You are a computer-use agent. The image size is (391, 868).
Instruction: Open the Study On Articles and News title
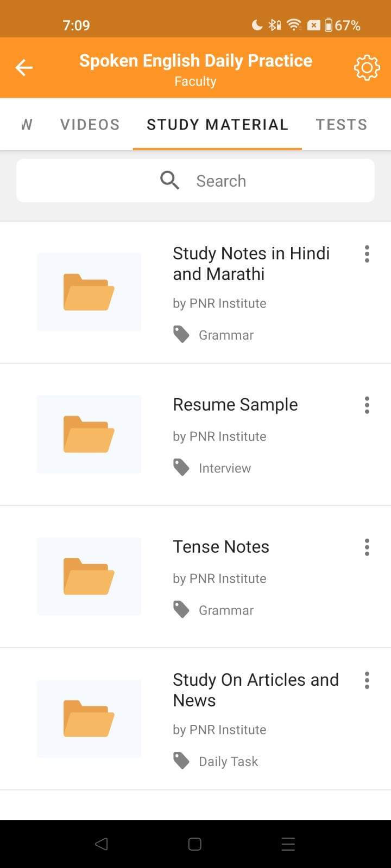(255, 690)
